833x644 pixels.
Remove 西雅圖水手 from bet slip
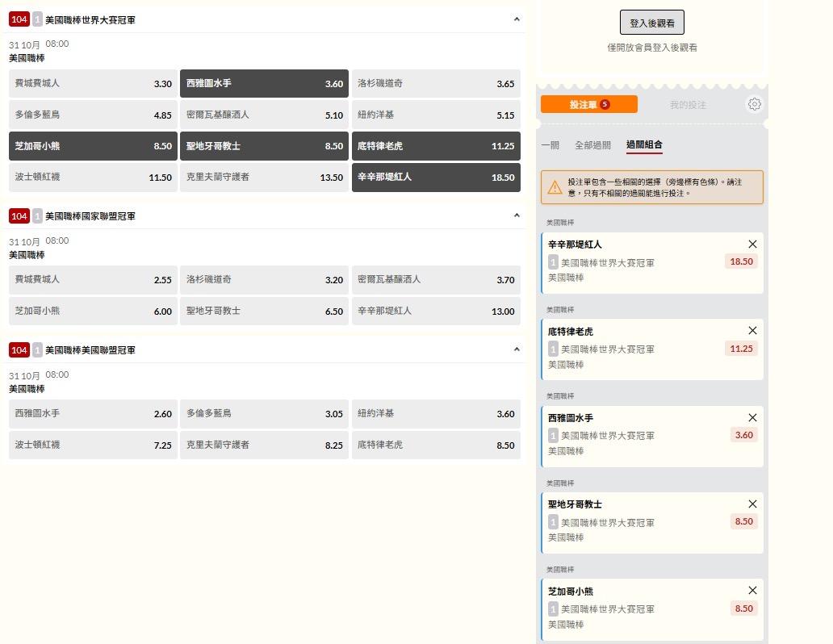[753, 418]
